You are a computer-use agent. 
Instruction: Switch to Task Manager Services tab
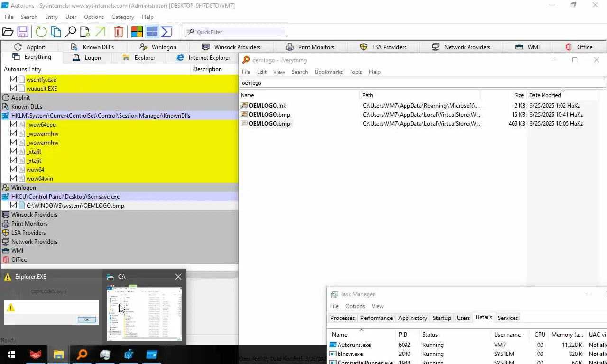pos(507,318)
